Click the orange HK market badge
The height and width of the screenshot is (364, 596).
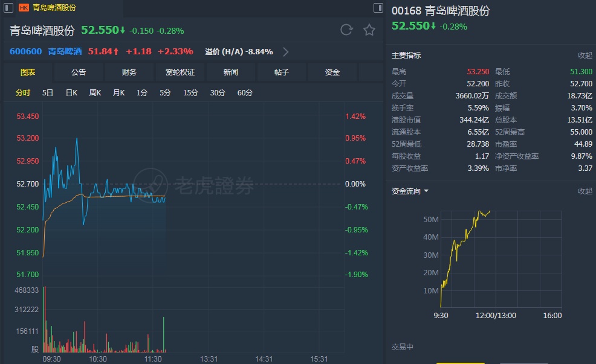pos(24,8)
